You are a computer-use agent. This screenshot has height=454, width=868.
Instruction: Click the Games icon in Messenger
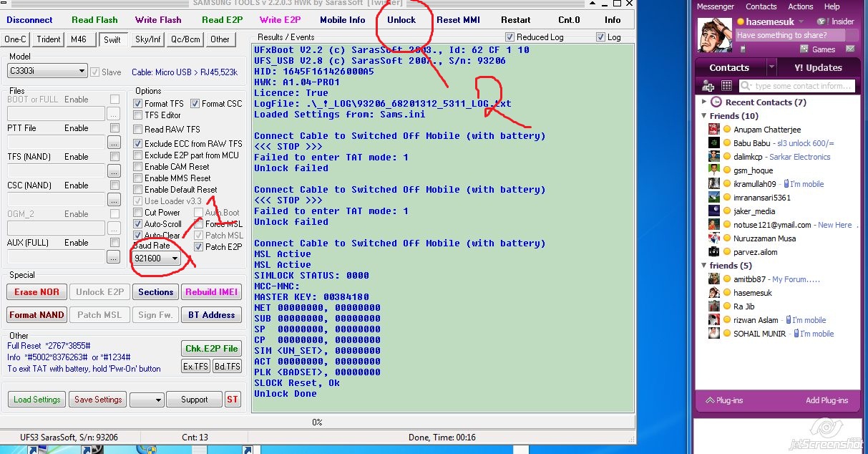pos(806,49)
